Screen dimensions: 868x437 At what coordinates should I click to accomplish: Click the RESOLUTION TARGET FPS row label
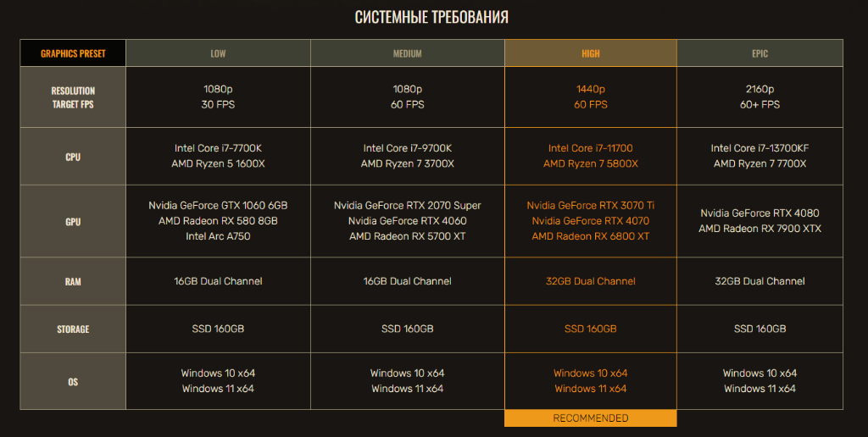(x=73, y=97)
